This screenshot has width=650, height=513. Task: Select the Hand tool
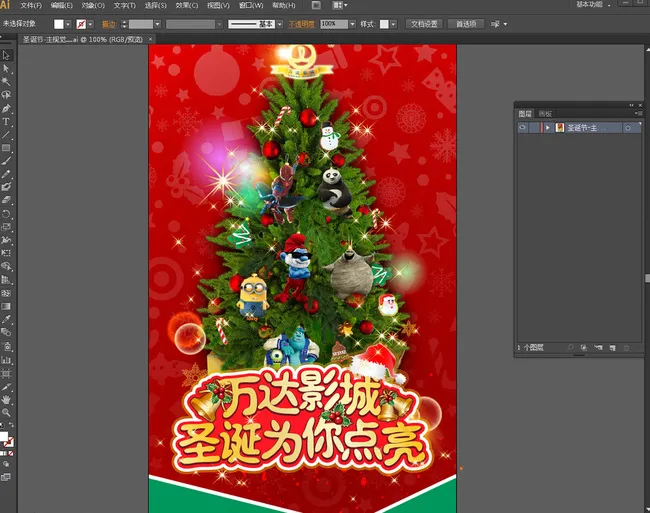click(6, 399)
